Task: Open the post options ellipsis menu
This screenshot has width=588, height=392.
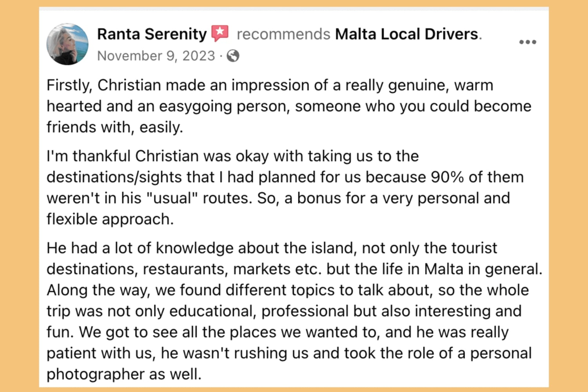Action: pyautogui.click(x=527, y=42)
